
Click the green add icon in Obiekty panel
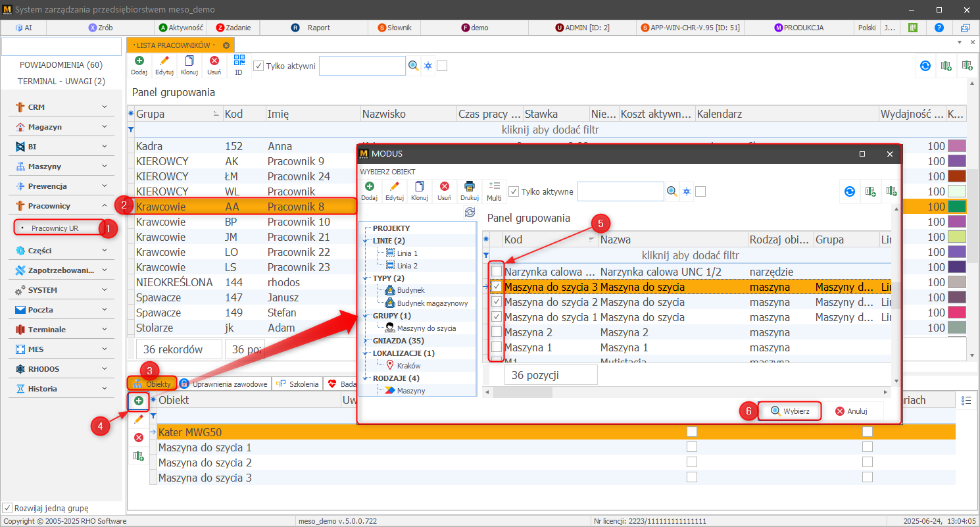click(139, 401)
